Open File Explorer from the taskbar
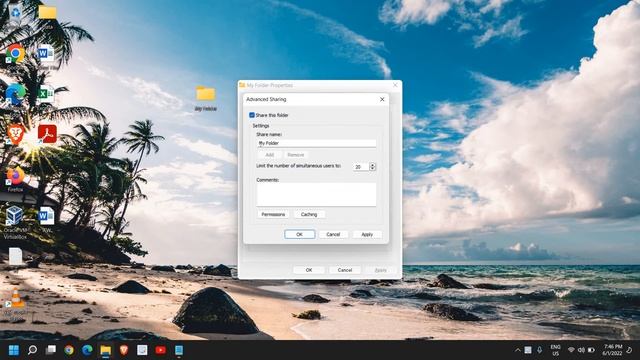Screen dimensions: 640x360 click(106, 350)
